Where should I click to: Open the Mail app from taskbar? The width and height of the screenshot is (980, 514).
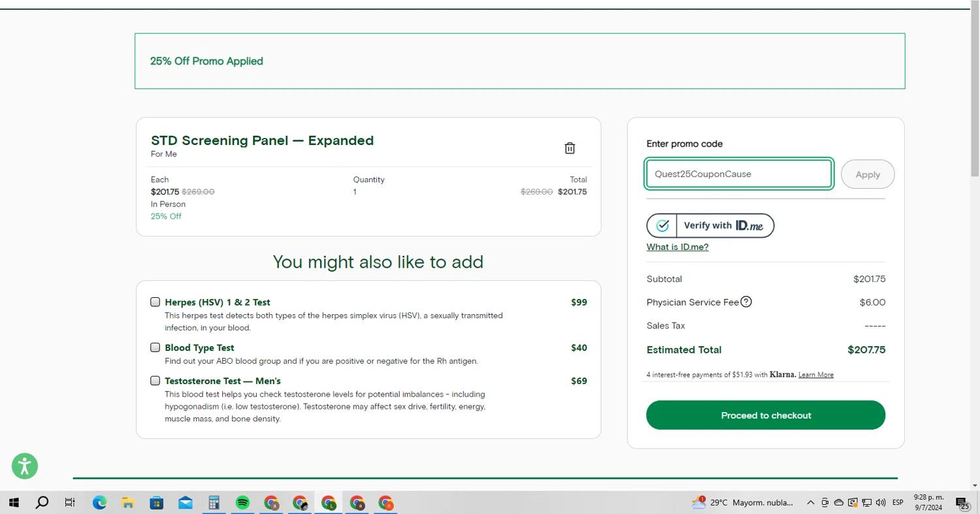tap(186, 503)
